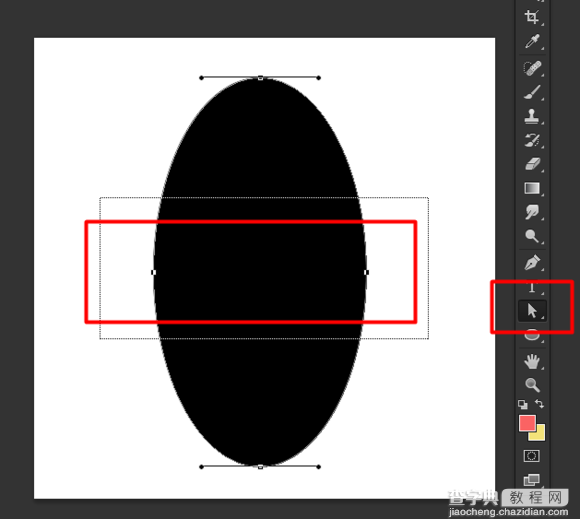This screenshot has height=519, width=580.
Task: Select the Spot Healing Brush tool
Action: pos(532,68)
